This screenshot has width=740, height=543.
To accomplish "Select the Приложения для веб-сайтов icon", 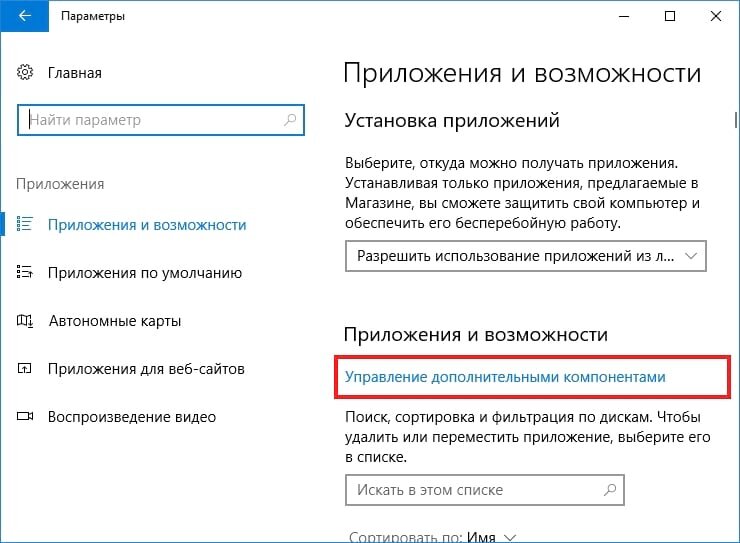I will [x=25, y=368].
